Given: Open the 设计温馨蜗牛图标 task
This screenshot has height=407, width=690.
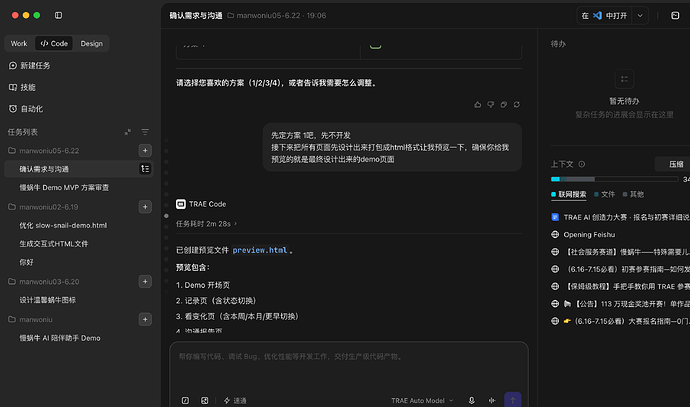Looking at the screenshot, I should click(x=48, y=300).
